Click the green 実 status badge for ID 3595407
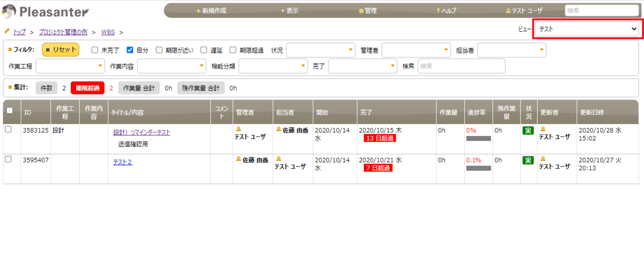Viewport: 644px width, 265px height. [528, 160]
